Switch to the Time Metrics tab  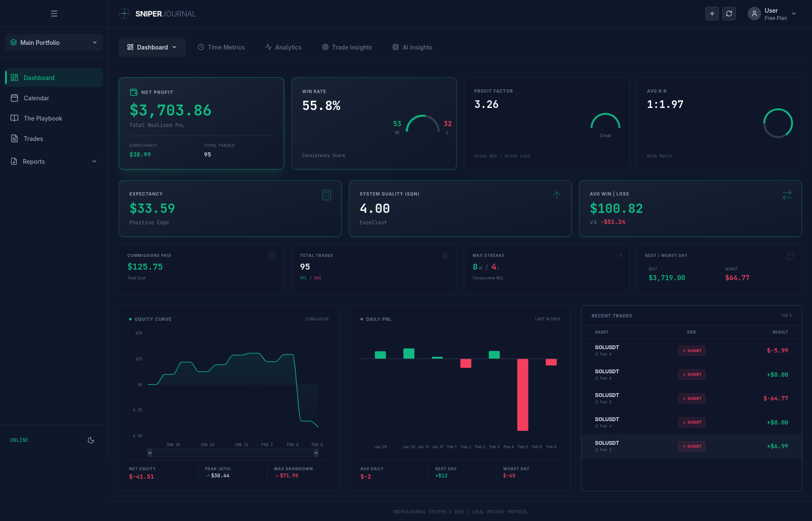tap(221, 47)
